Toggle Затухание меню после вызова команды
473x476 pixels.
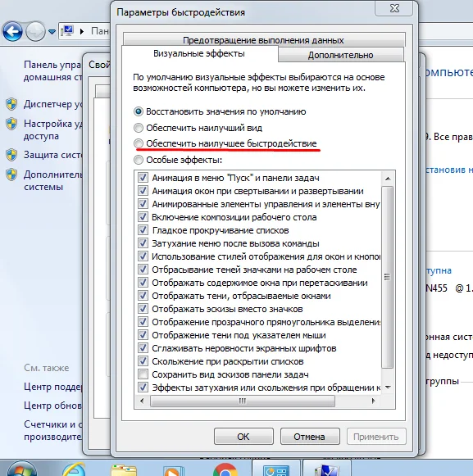coord(143,243)
